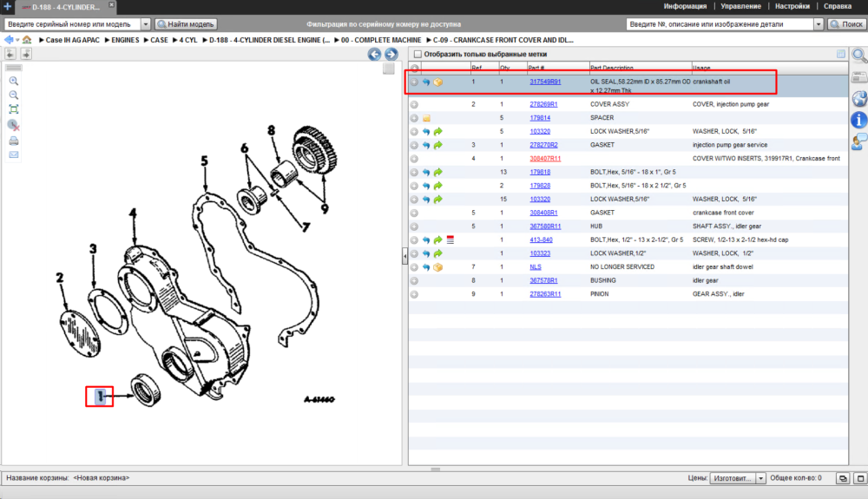868x499 pixels.
Task: Select the HUB 367580R11 table row
Action: click(x=628, y=227)
